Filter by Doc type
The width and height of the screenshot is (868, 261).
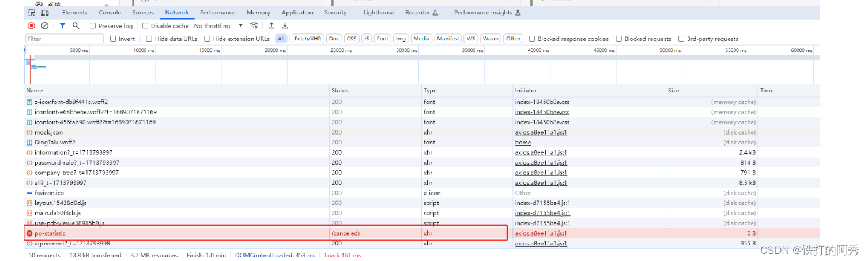point(334,39)
